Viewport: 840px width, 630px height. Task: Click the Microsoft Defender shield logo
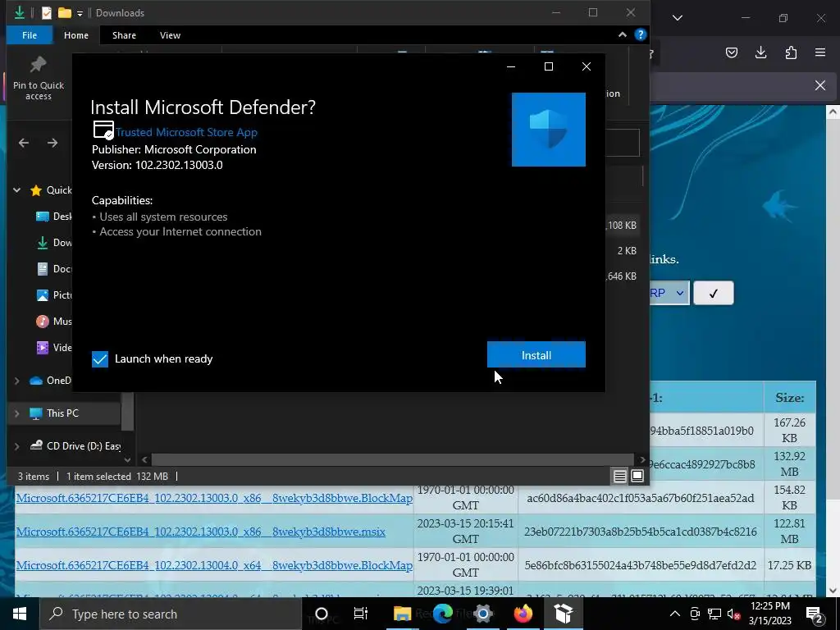(x=548, y=129)
